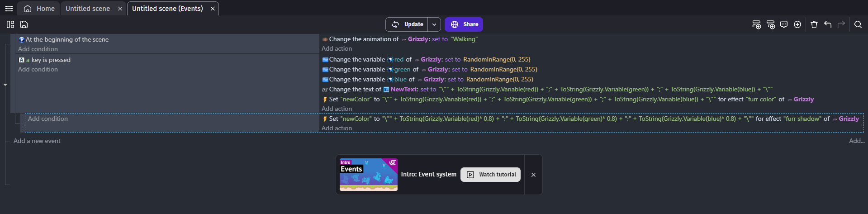Undo the last change
This screenshot has height=214, width=868.
pos(828,24)
